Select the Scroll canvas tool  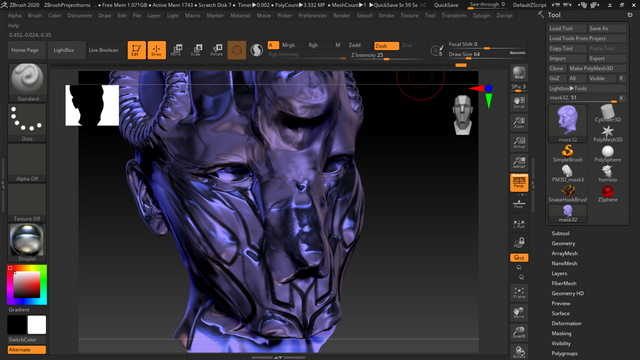[519, 102]
